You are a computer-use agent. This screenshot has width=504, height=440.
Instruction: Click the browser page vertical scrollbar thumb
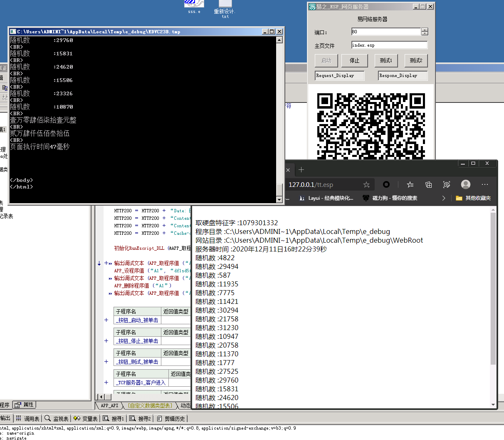(x=493, y=288)
